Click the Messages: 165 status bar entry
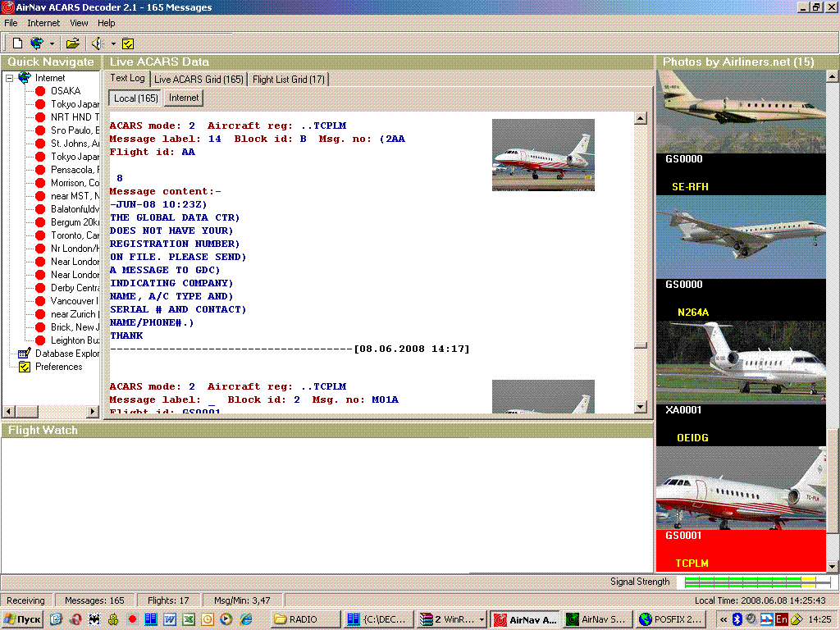 (x=94, y=600)
